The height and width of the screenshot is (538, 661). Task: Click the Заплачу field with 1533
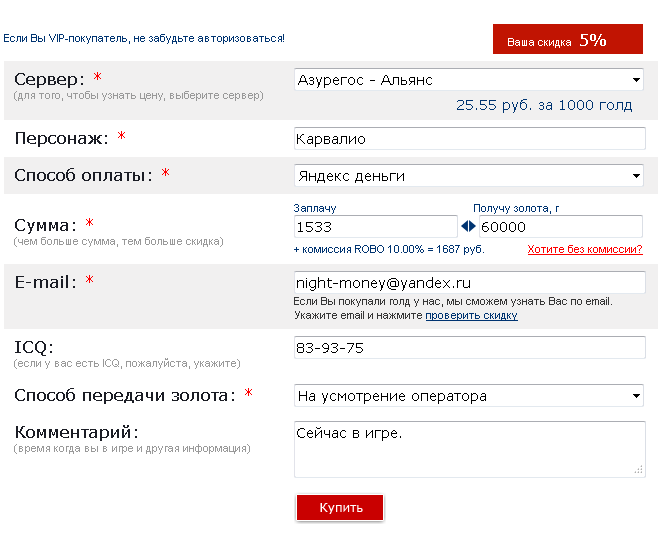point(376,226)
